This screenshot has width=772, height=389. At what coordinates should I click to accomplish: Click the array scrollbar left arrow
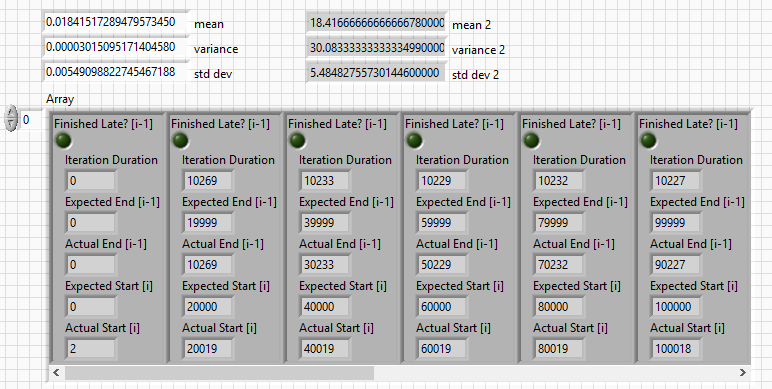(57, 373)
